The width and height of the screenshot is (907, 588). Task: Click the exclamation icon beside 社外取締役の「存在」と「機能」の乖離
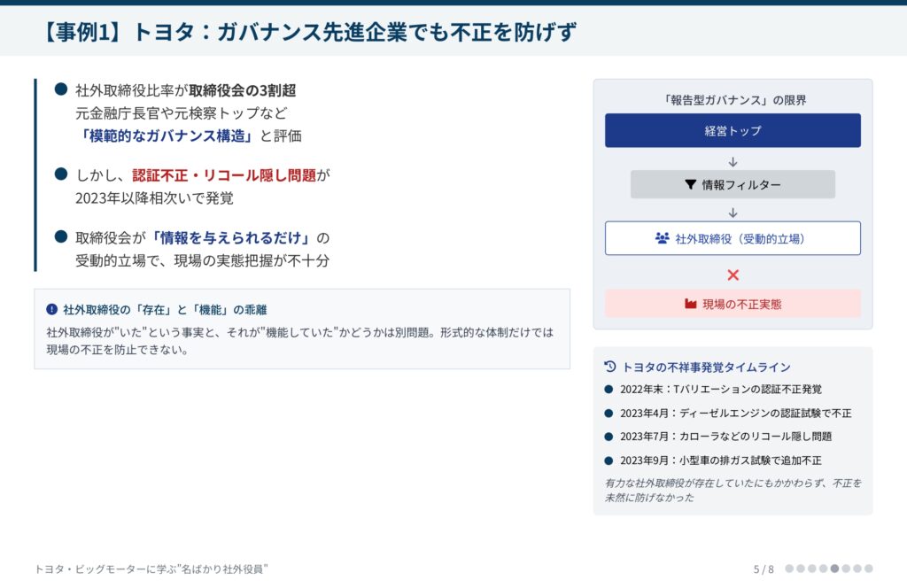tap(51, 309)
